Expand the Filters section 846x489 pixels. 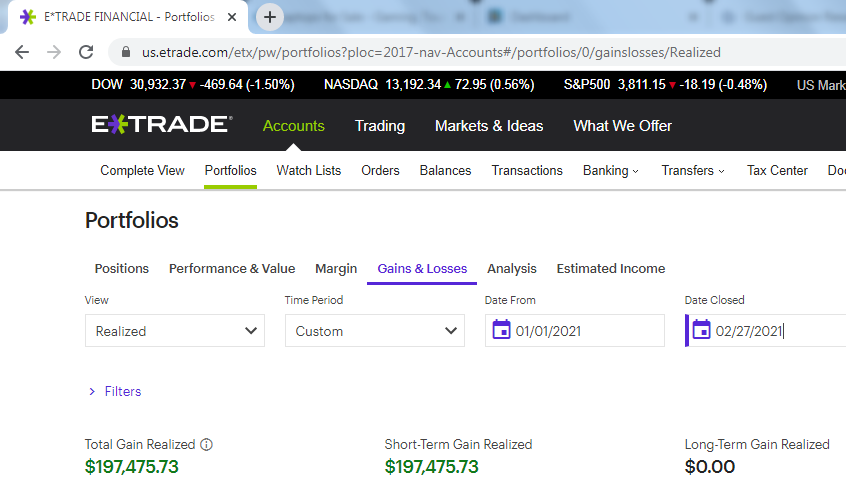pos(115,391)
